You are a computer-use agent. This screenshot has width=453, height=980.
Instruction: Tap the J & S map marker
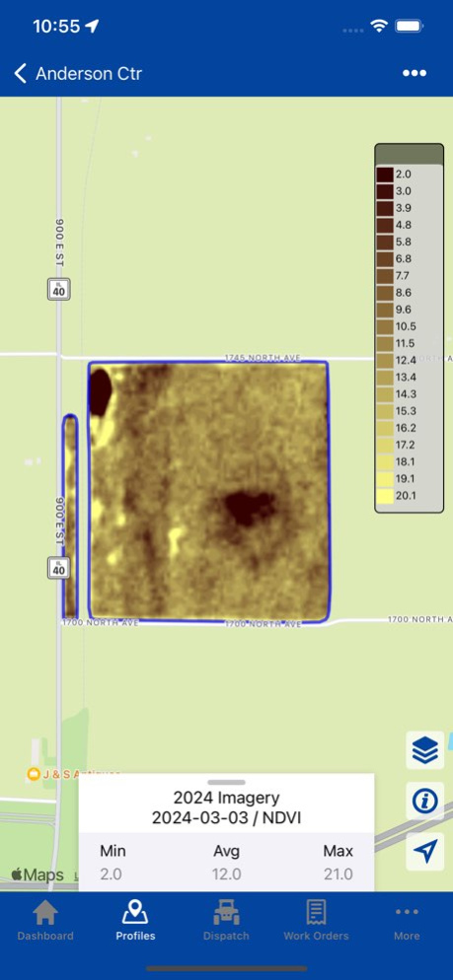coord(34,774)
